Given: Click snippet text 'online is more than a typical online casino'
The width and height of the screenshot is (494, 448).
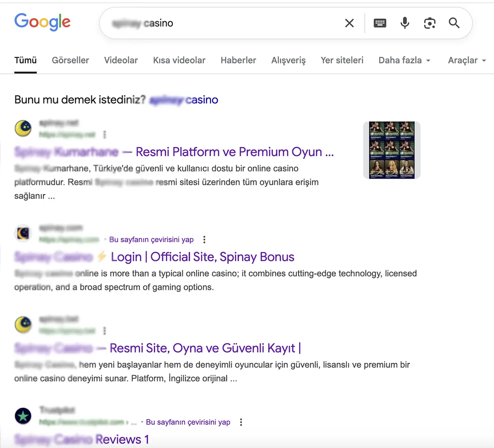Looking at the screenshot, I should 157,273.
